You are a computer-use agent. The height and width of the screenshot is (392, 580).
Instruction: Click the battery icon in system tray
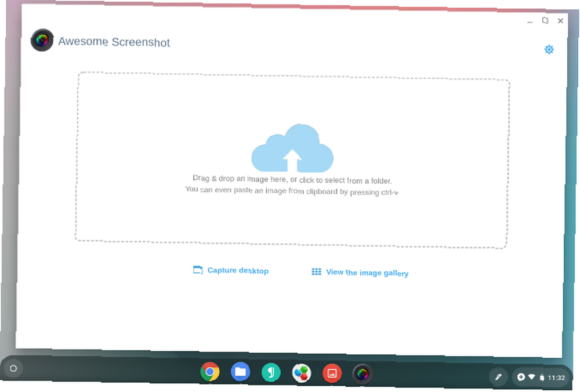click(542, 378)
